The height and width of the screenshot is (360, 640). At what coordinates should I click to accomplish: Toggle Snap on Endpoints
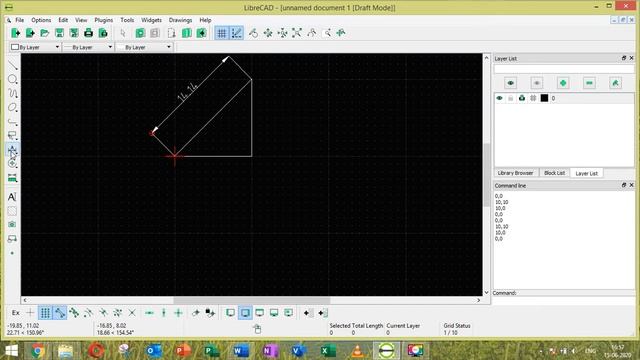tap(60, 313)
